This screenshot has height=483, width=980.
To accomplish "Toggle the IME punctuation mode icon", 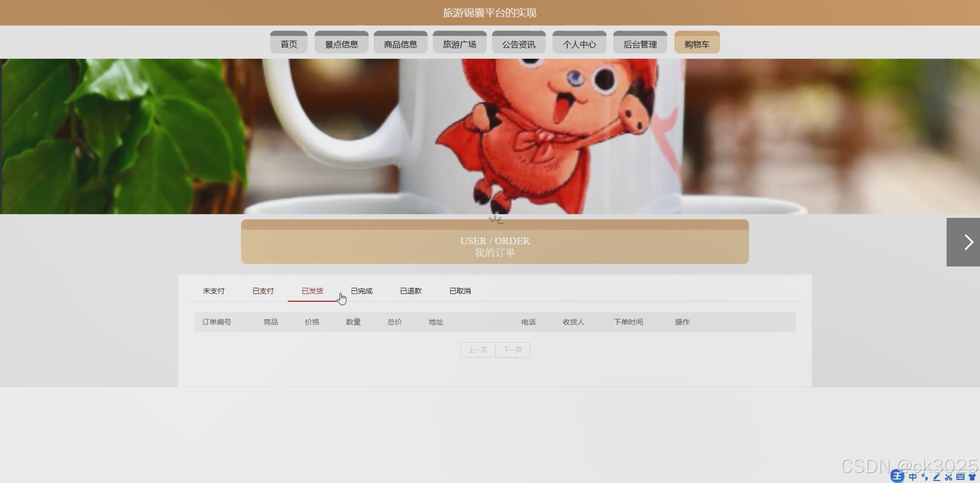I will [925, 477].
